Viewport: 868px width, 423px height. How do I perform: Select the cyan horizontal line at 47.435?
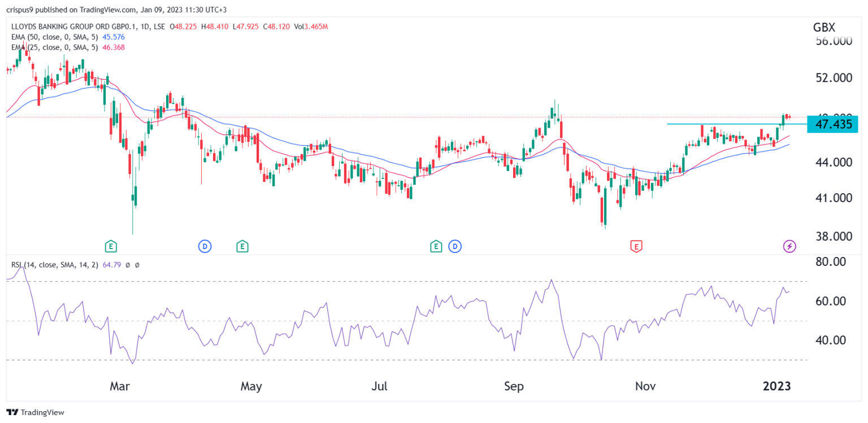[737, 124]
